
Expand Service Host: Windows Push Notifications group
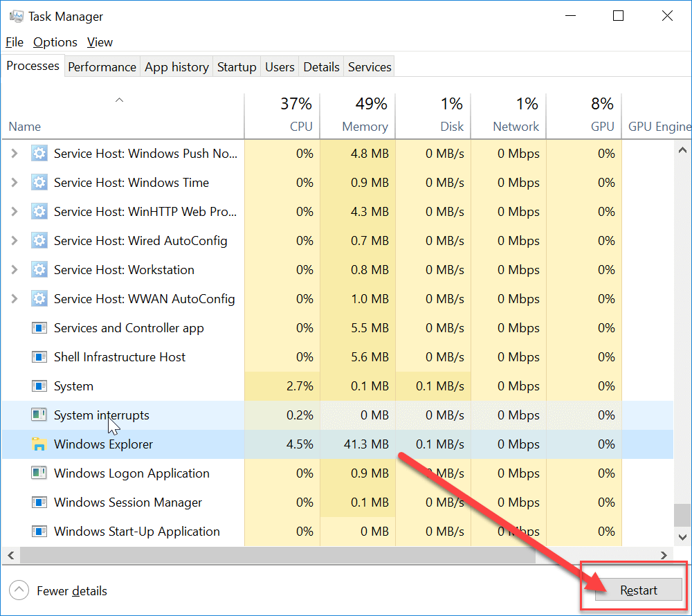coord(15,154)
